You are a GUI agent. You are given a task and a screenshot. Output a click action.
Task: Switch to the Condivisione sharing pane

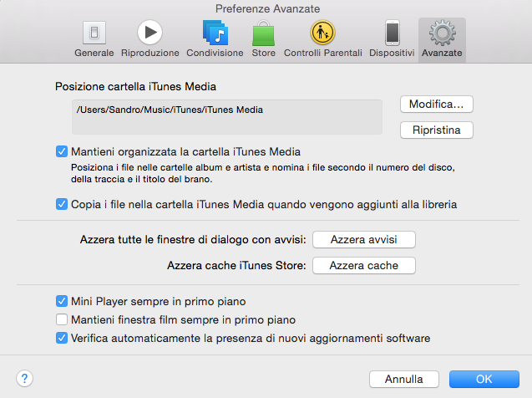tap(215, 39)
